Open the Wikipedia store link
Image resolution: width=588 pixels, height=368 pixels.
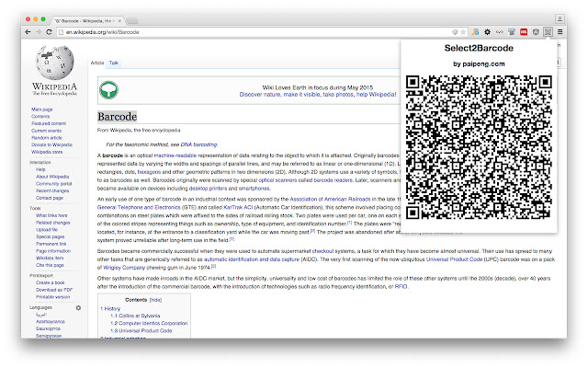47,152
